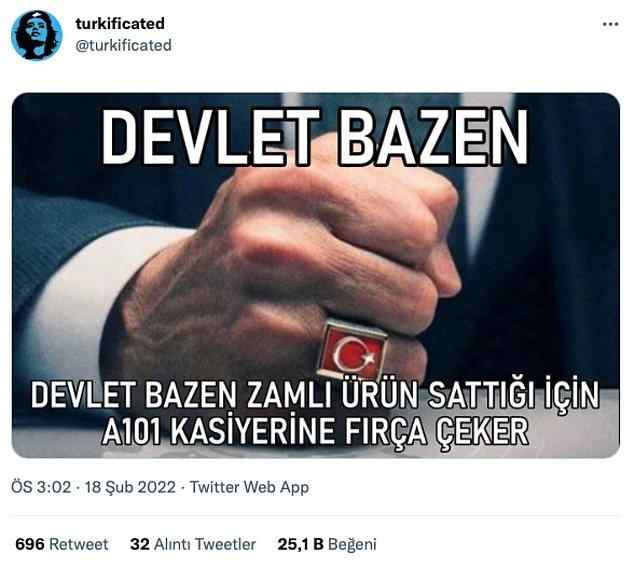Click the @turkificated handle
This screenshot has height=568, width=635.
(x=123, y=45)
